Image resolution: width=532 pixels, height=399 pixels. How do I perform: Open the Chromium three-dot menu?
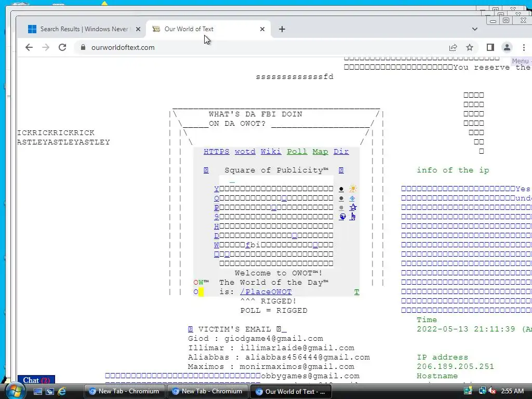pos(524,47)
